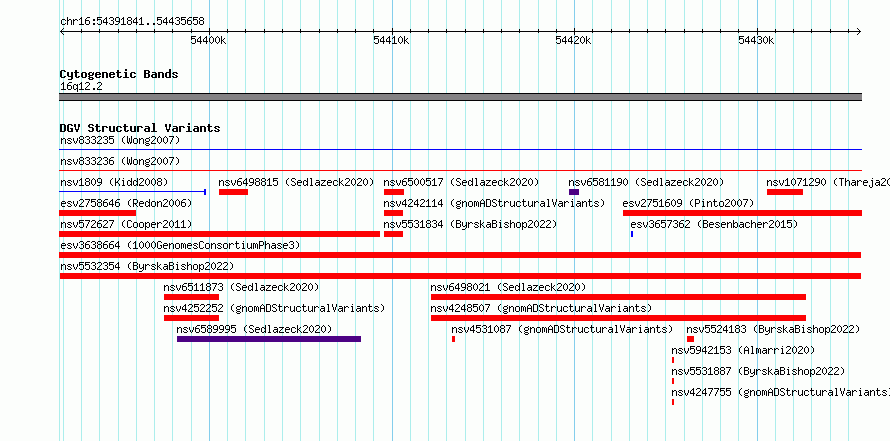The image size is (890, 441).
Task: Click the red bar under esv2758646 (Redon2006)
Action: pyautogui.click(x=98, y=213)
